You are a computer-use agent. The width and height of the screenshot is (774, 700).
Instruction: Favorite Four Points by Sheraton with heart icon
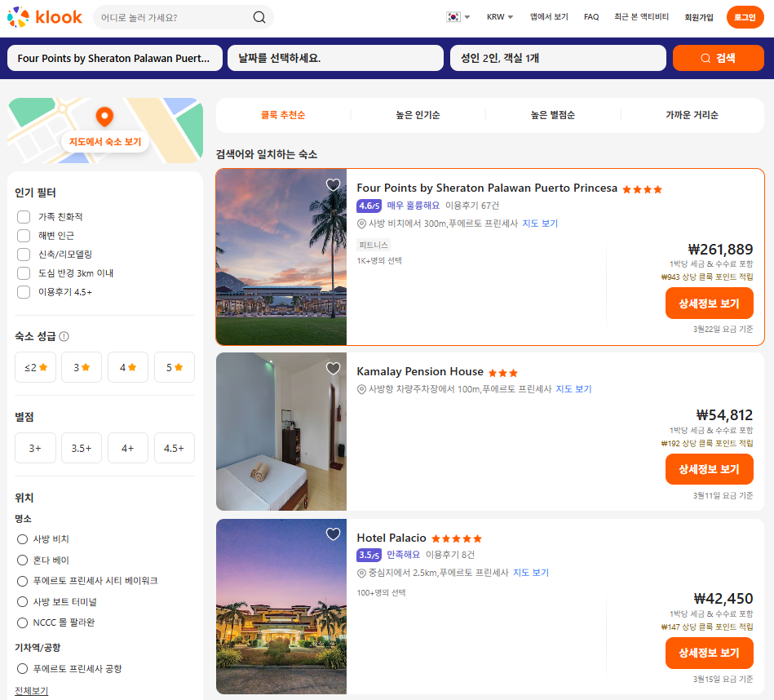(x=334, y=184)
